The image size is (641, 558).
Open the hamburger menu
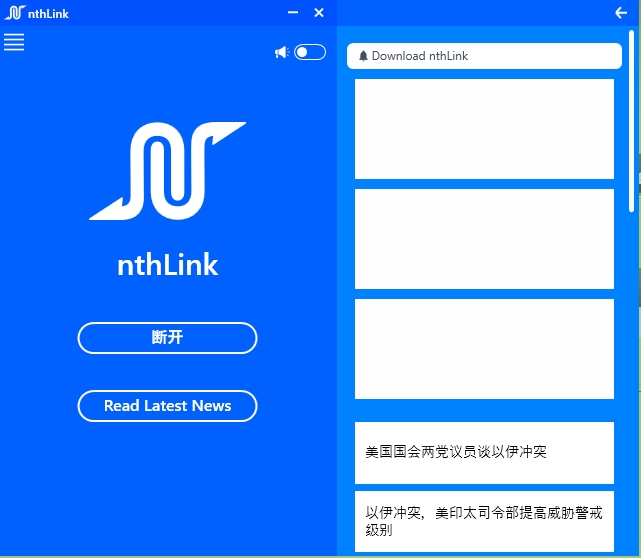(x=14, y=42)
